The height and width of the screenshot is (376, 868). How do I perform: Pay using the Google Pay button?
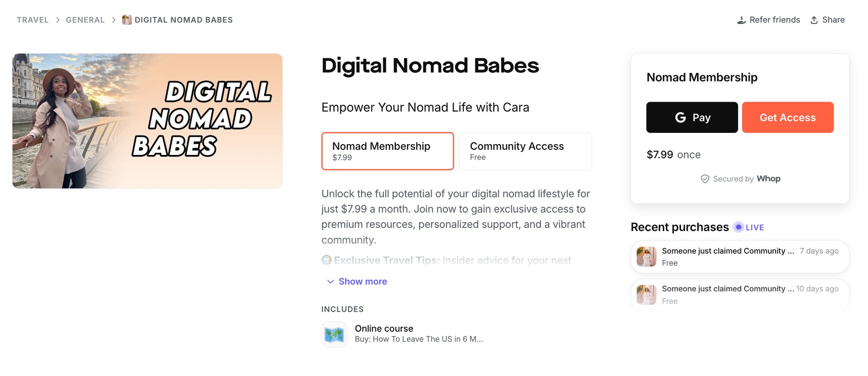point(692,117)
